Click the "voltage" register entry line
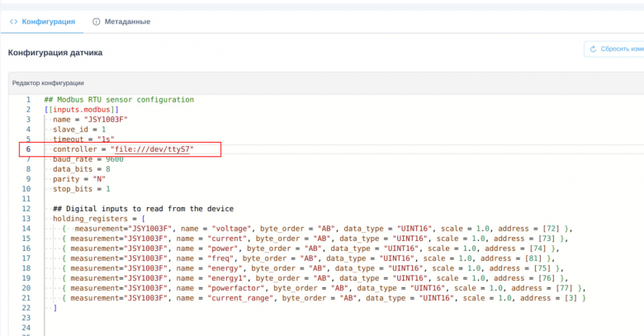The image size is (644, 336). pyautogui.click(x=317, y=229)
